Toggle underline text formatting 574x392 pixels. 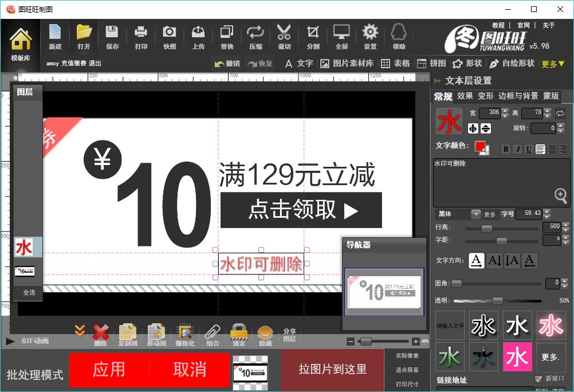(529, 149)
